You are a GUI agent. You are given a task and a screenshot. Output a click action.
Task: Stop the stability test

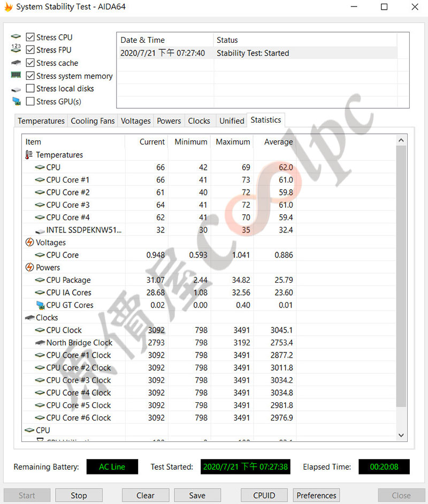[x=79, y=495]
